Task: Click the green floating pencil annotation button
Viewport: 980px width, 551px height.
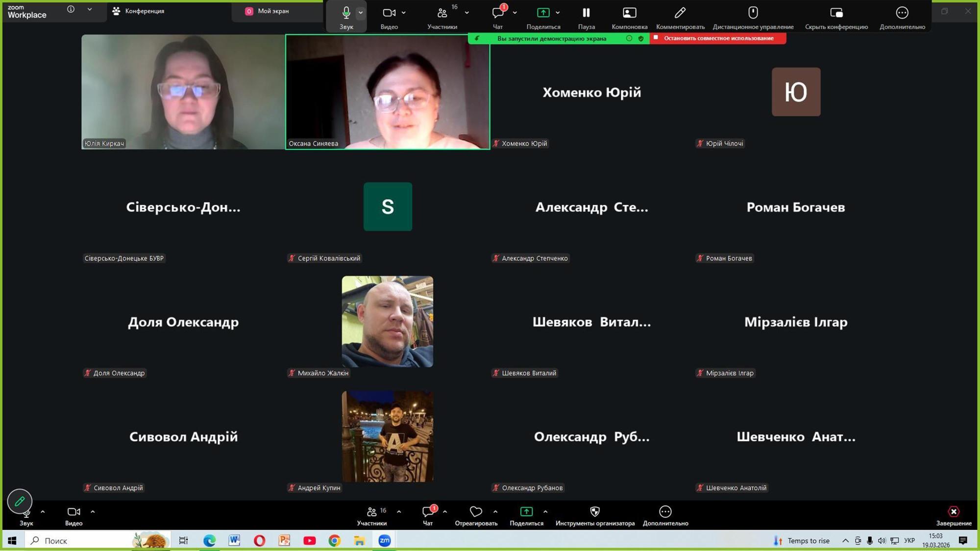Action: tap(20, 501)
